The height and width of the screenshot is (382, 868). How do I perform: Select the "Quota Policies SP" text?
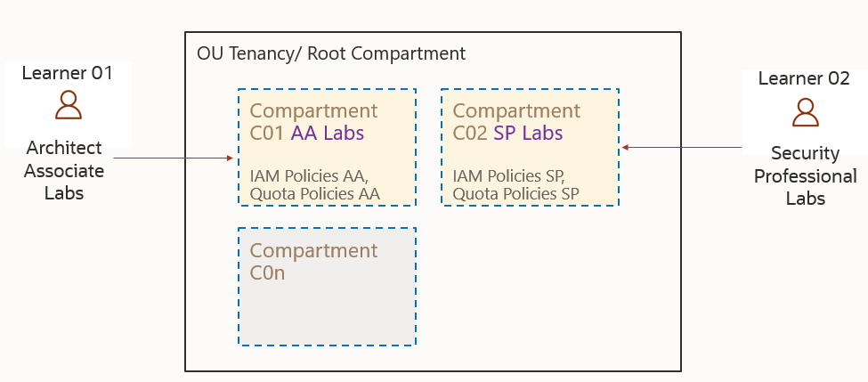516,193
